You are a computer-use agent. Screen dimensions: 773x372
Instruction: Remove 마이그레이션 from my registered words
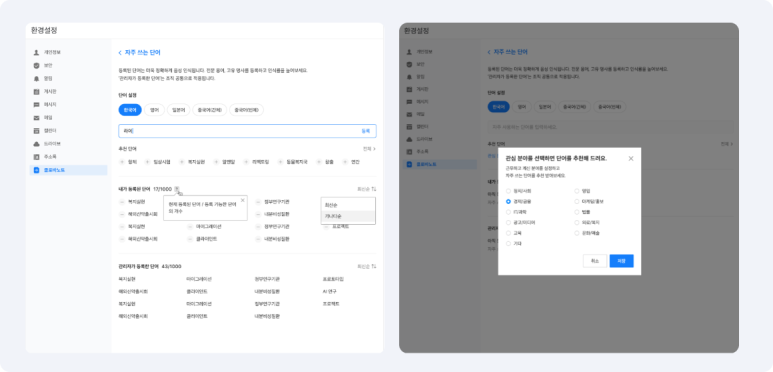tap(189, 227)
